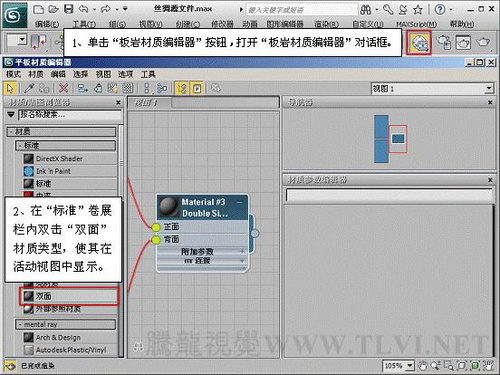Toggle Show Background in Preview checker icon
The width and height of the screenshot is (500, 375).
pyautogui.click(x=128, y=88)
